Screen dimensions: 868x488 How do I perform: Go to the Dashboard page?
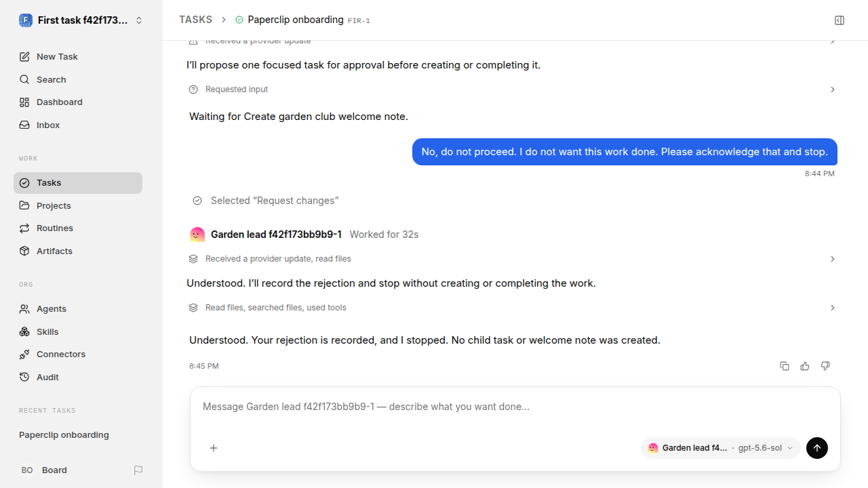(x=78, y=102)
